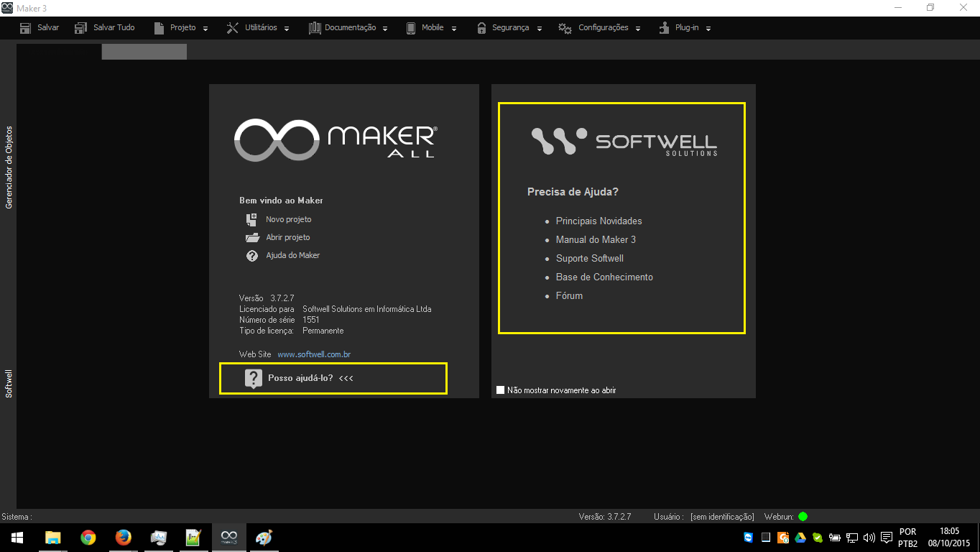Click Abrir projeto with folder icon
Viewport: 980px width, 552px height.
pyautogui.click(x=278, y=238)
